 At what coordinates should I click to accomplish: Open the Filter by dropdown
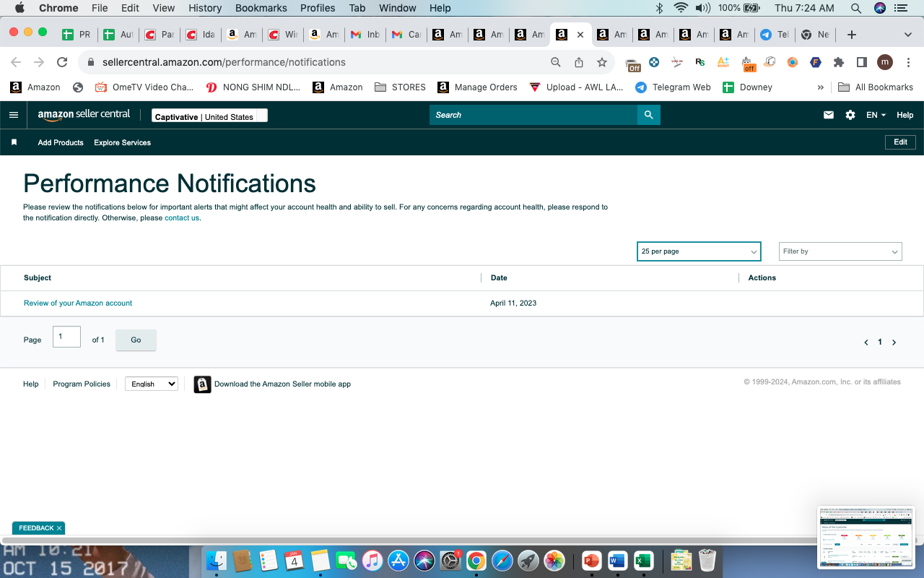pos(840,251)
